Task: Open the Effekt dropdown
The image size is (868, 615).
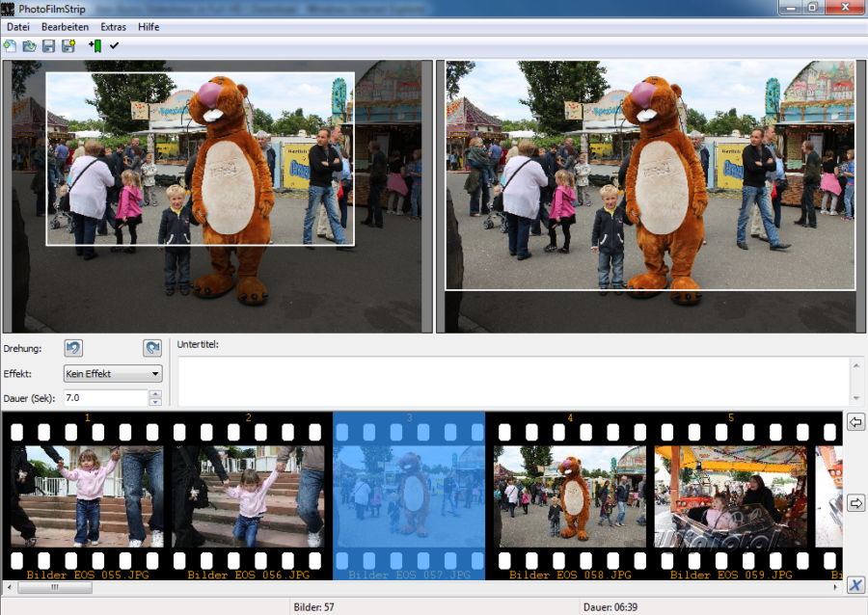Action: tap(113, 373)
